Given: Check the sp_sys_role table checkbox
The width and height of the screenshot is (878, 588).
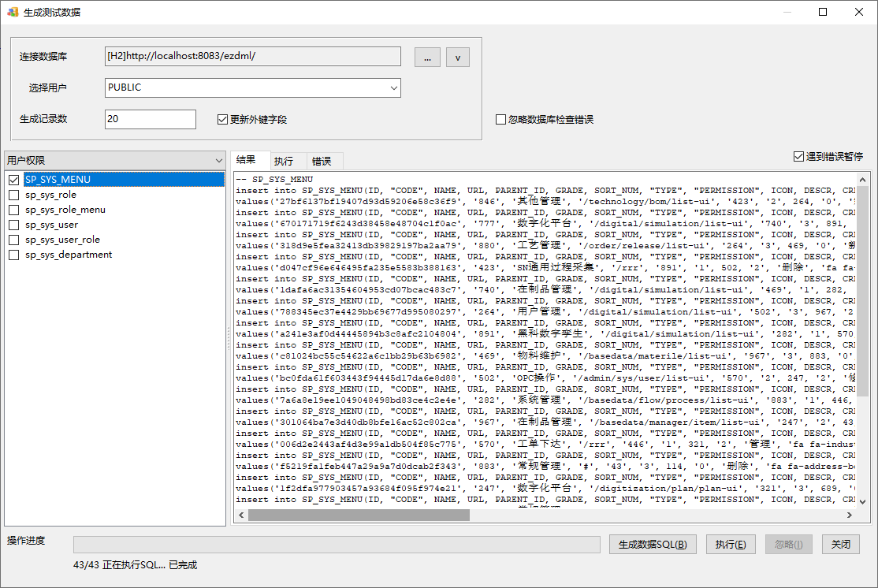Looking at the screenshot, I should point(14,195).
